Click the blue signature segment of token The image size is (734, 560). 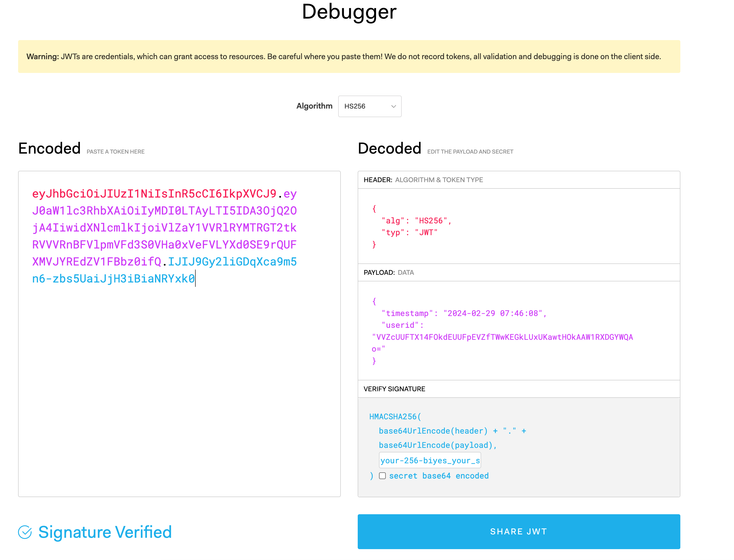click(113, 279)
